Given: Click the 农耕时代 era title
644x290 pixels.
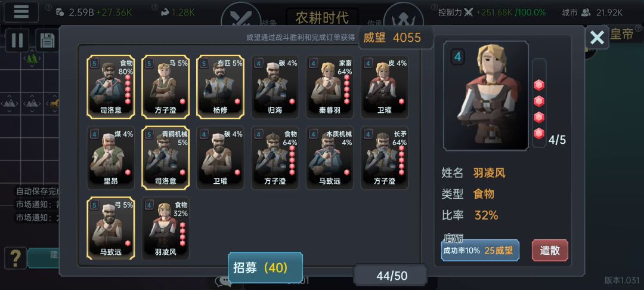Looking at the screenshot, I should point(322,17).
